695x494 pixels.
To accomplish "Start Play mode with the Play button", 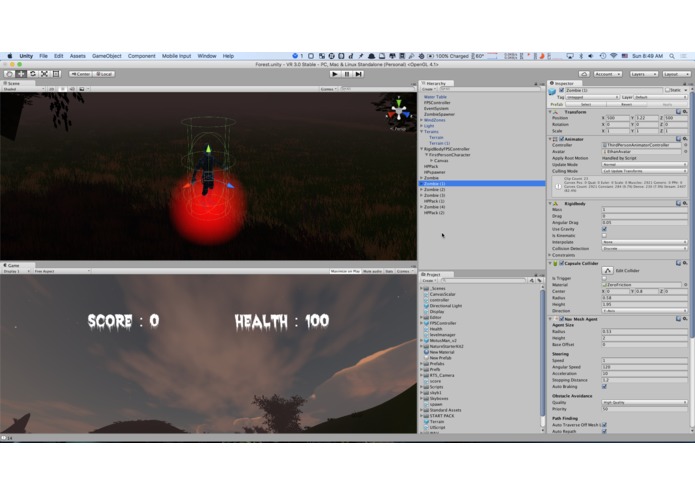I will (335, 74).
